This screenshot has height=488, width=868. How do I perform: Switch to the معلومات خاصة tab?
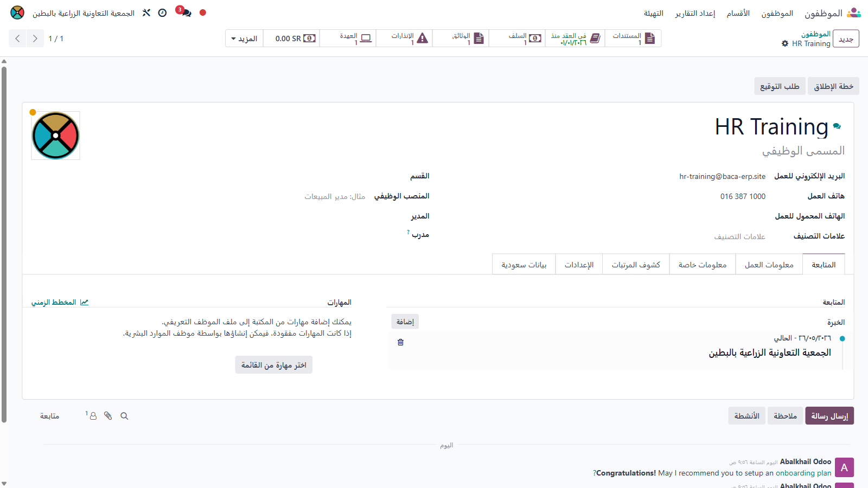[703, 265]
